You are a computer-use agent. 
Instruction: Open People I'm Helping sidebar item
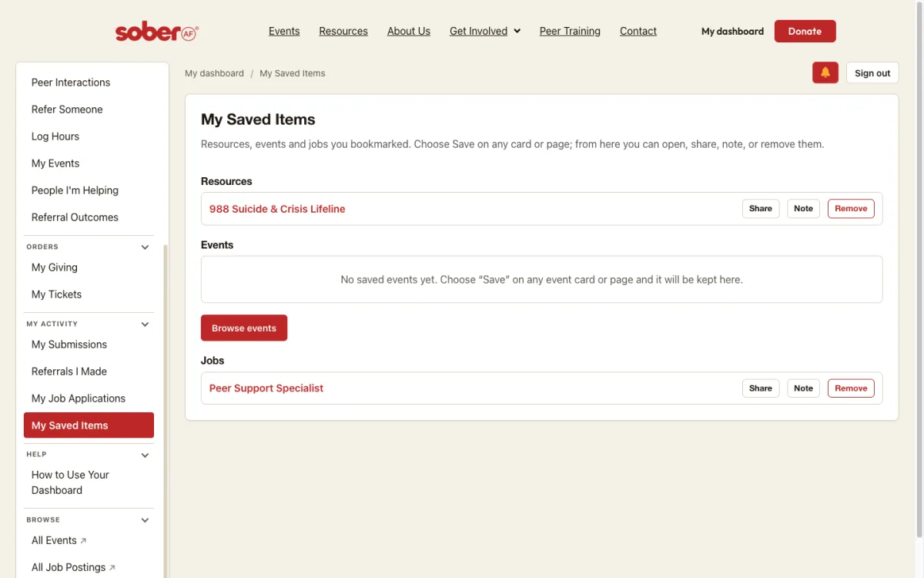pyautogui.click(x=89, y=190)
